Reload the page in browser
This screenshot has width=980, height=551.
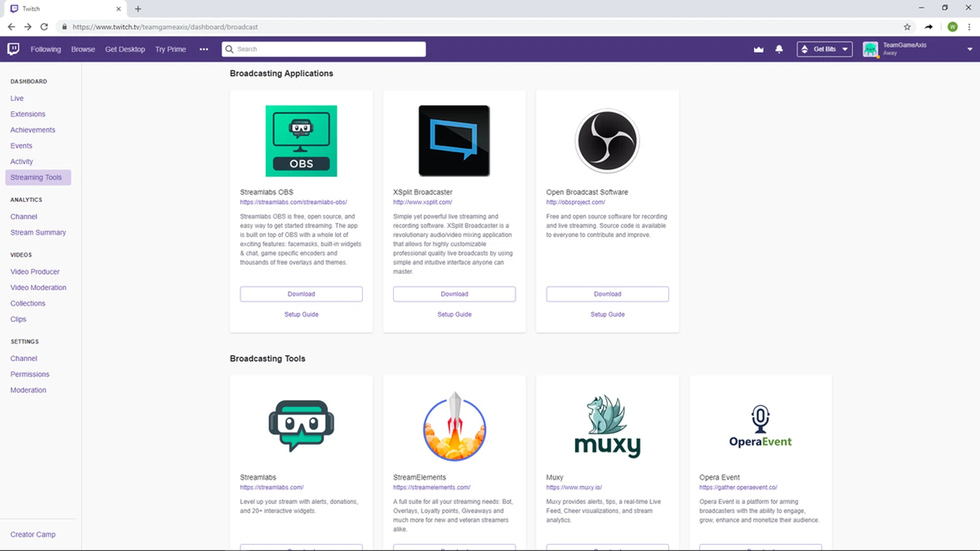click(x=44, y=27)
